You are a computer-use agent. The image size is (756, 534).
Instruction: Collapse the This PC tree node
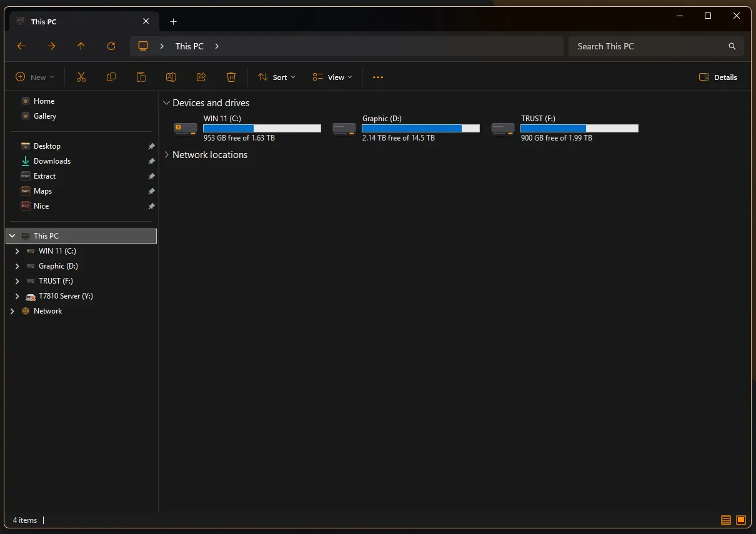pyautogui.click(x=12, y=236)
